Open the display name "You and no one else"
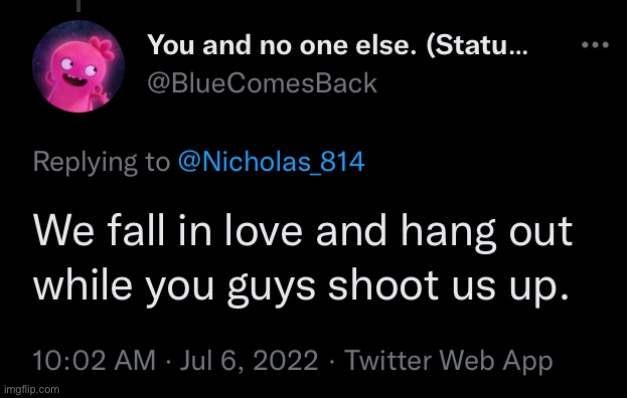The width and height of the screenshot is (627, 398). (x=283, y=45)
